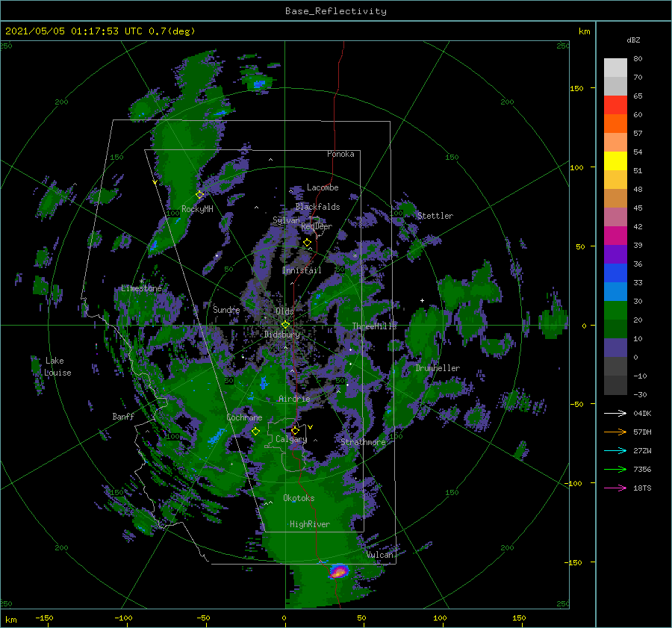672x628 pixels.
Task: Pick the blue 36-33 dBZ legend swatch
Action: [615, 273]
